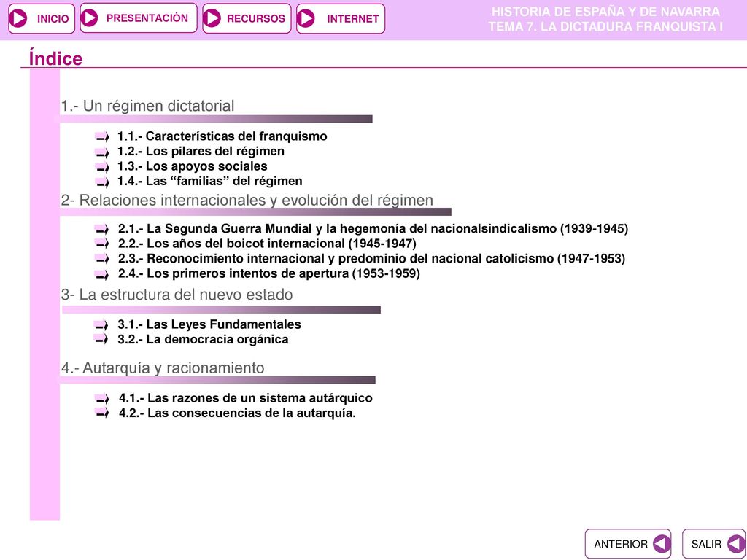747x560 pixels.
Task: Open 1.3.- Los apoyos sociales
Action: 192,166
